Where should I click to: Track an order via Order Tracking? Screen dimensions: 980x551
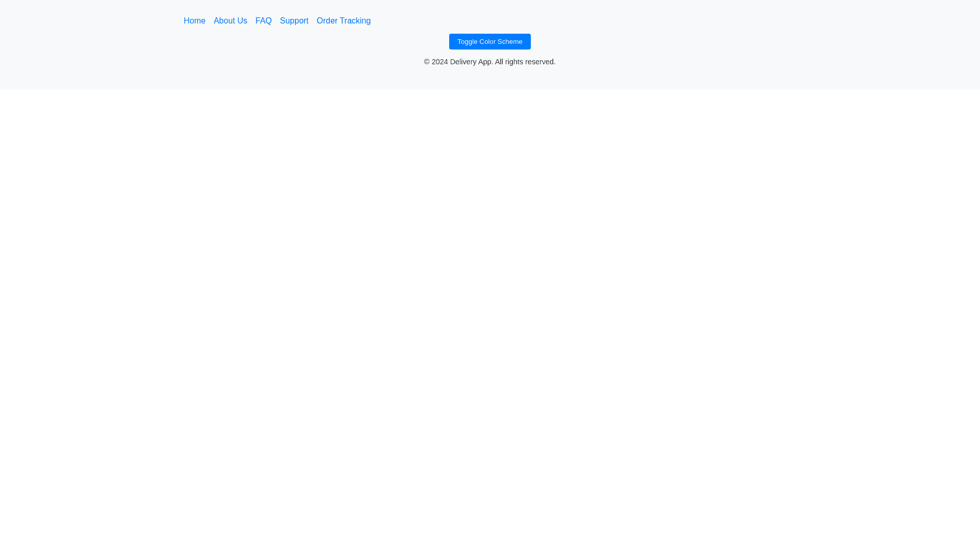(x=344, y=21)
